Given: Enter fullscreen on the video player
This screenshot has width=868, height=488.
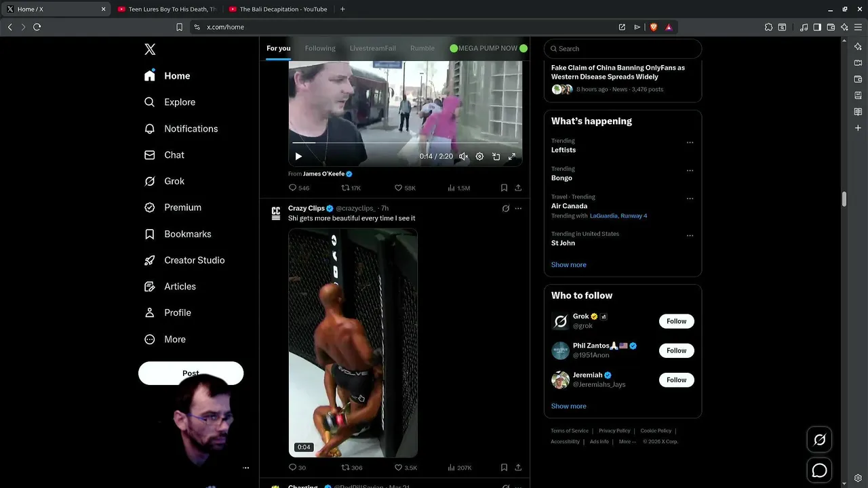Looking at the screenshot, I should pyautogui.click(x=512, y=157).
